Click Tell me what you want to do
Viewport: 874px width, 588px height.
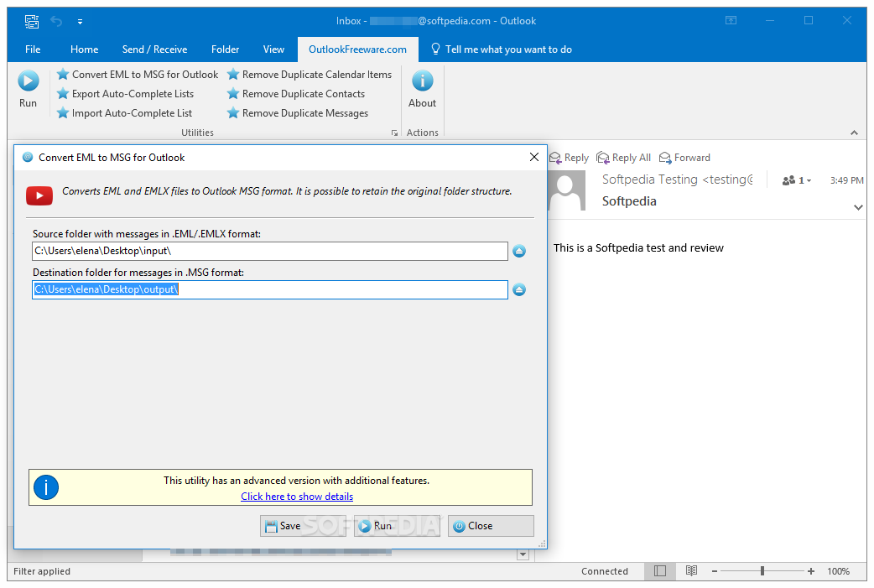[502, 49]
